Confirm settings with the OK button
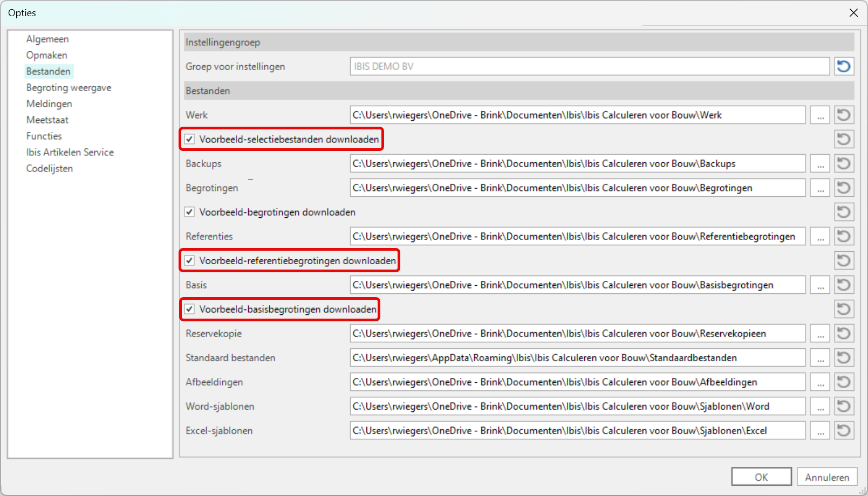The height and width of the screenshot is (496, 868). [x=761, y=477]
